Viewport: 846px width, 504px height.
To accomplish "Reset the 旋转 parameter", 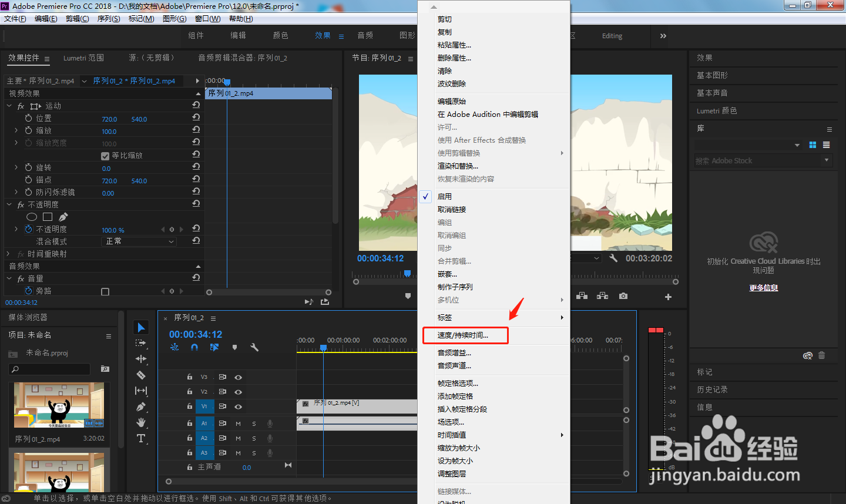I will pyautogui.click(x=196, y=167).
